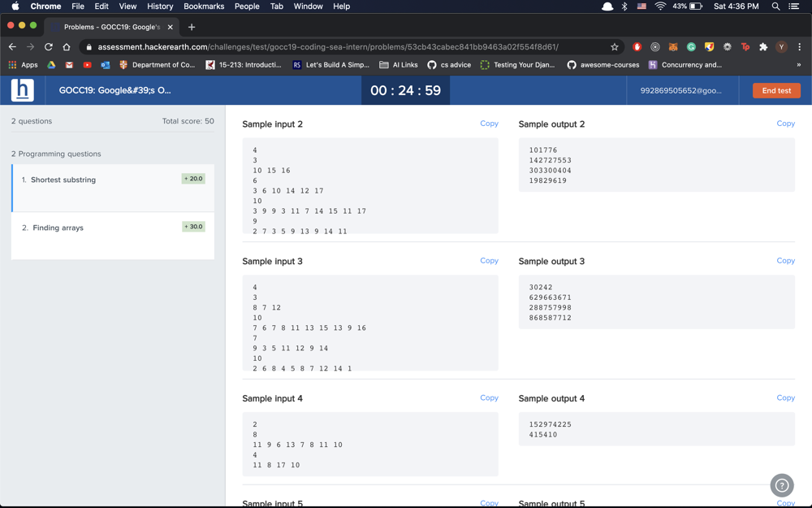Select the Shortest substring question

(113, 188)
